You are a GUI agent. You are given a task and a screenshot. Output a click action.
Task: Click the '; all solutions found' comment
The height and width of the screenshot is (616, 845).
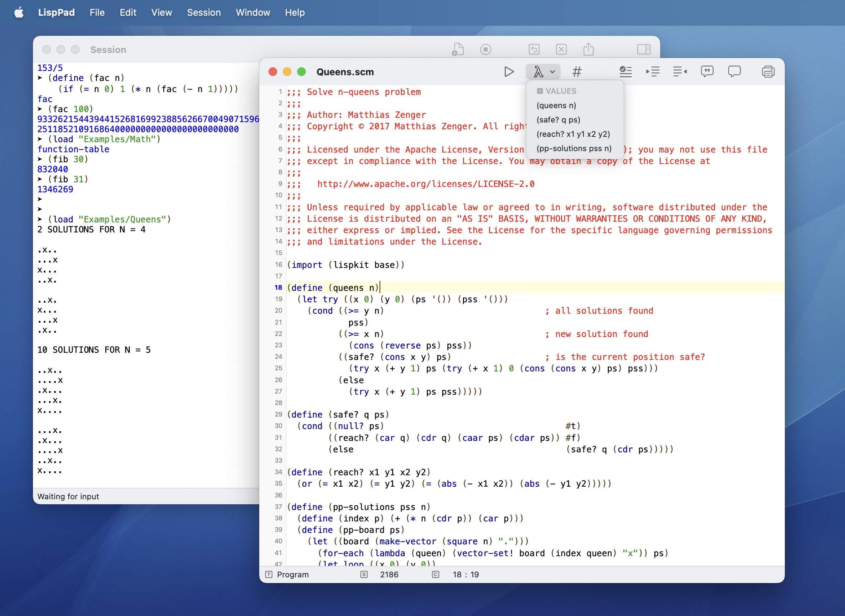(x=599, y=311)
